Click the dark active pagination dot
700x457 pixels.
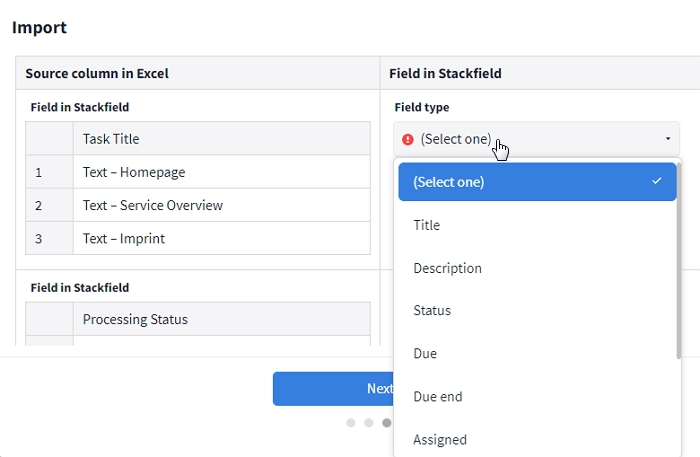click(387, 423)
